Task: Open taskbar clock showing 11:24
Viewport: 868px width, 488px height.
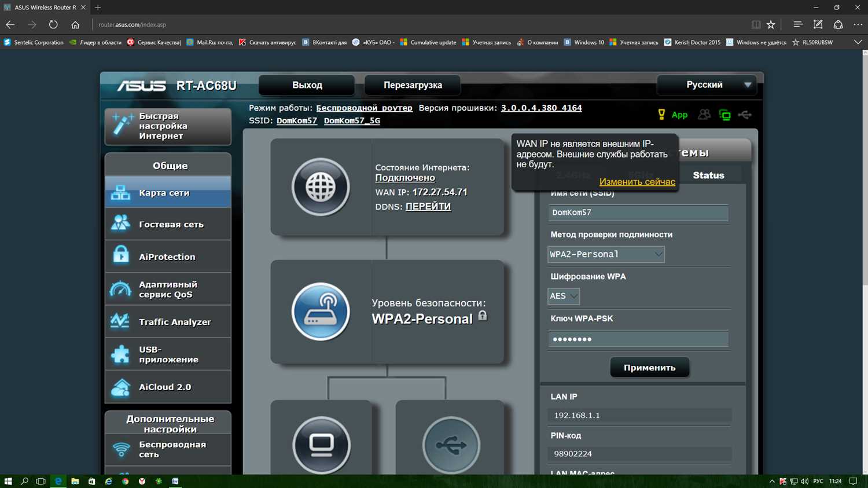Action: pos(835,481)
